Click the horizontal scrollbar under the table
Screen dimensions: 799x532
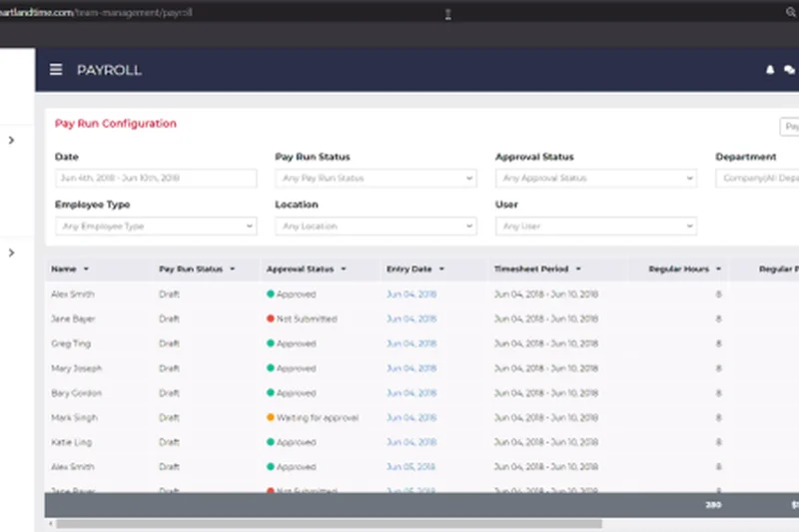[330, 523]
